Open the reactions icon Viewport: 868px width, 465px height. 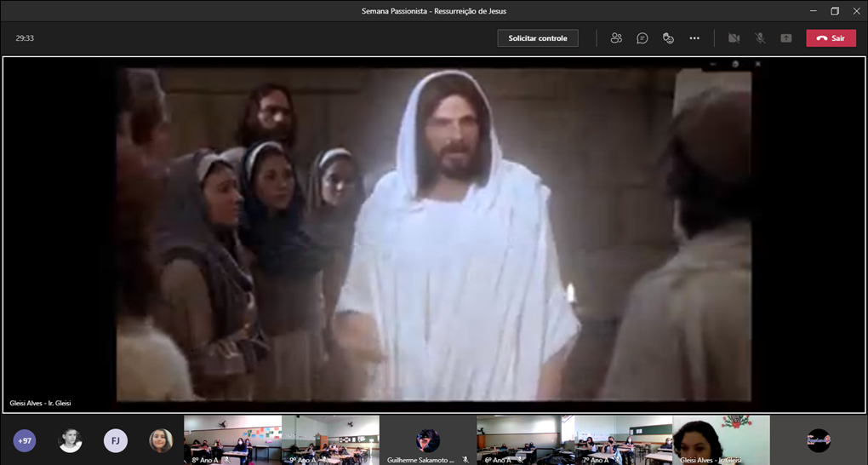[668, 38]
